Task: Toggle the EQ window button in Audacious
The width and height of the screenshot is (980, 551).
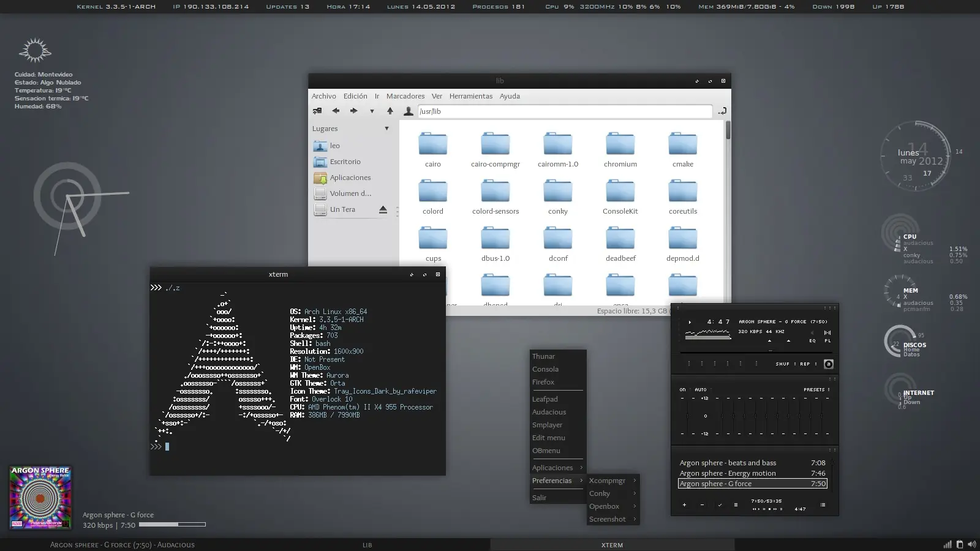Action: [812, 340]
